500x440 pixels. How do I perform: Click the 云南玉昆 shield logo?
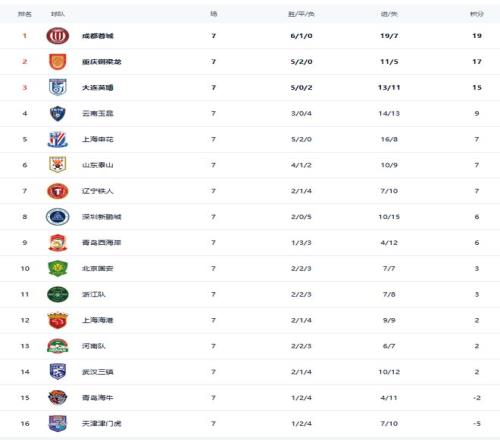coord(58,113)
